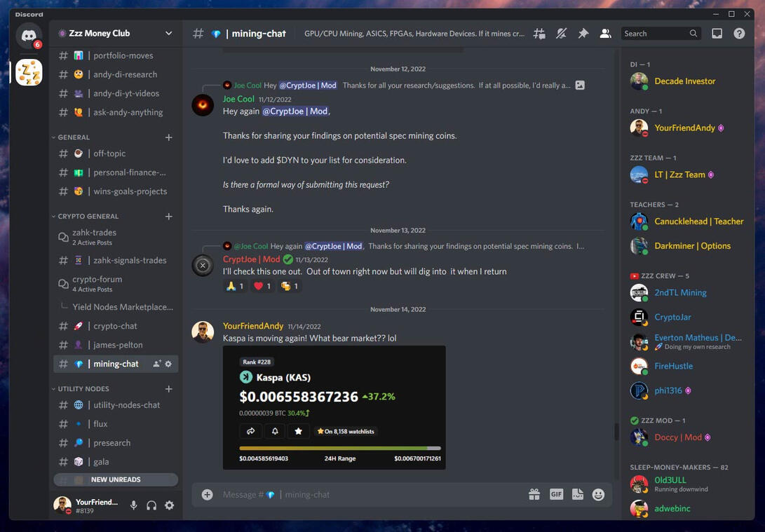
Task: Jump to NEW UNREADS
Action: pyautogui.click(x=116, y=480)
